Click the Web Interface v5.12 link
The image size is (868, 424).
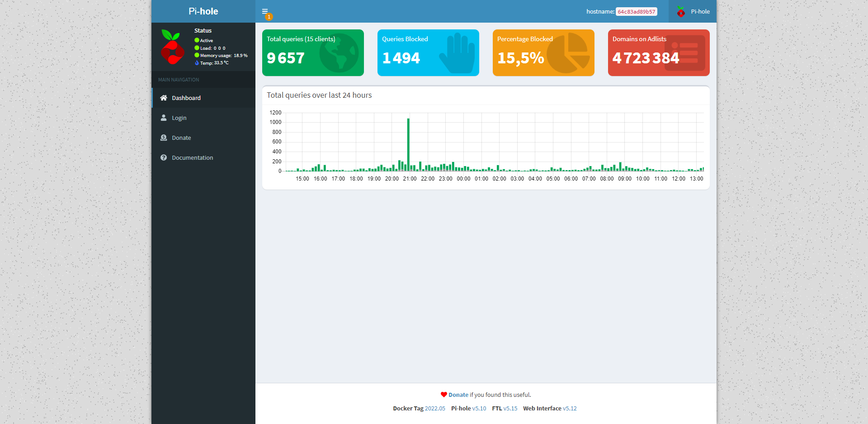tap(569, 409)
